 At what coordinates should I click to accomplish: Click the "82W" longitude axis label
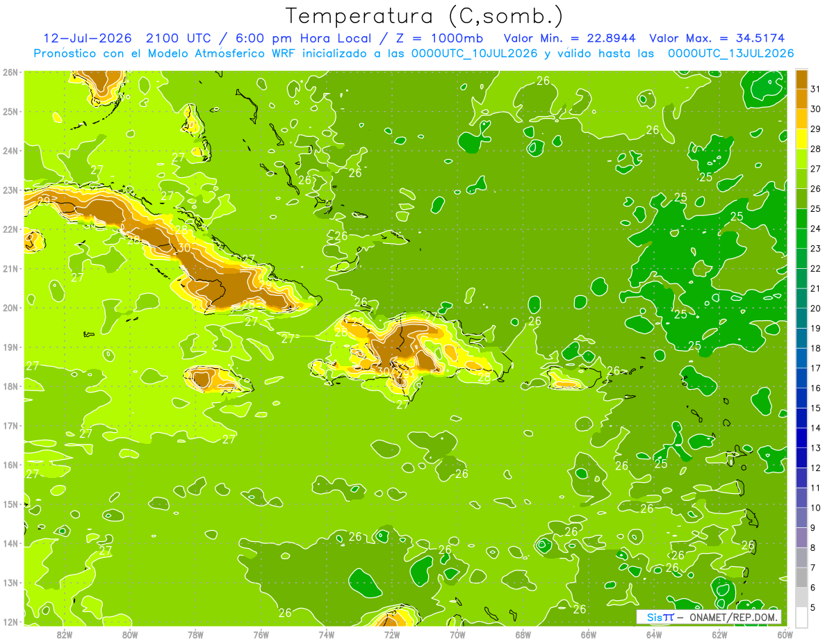[x=65, y=634]
